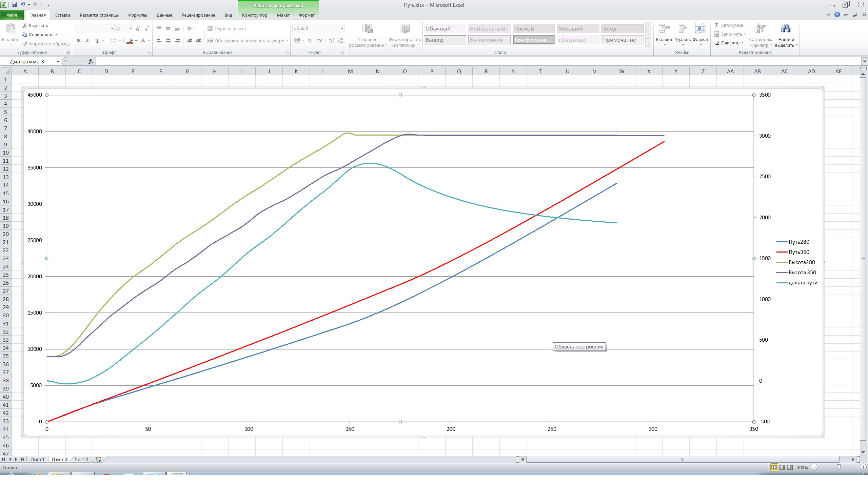Screen dimensions: 868x482
Task: Open the Name Box dropdown arrow
Action: tap(58, 61)
